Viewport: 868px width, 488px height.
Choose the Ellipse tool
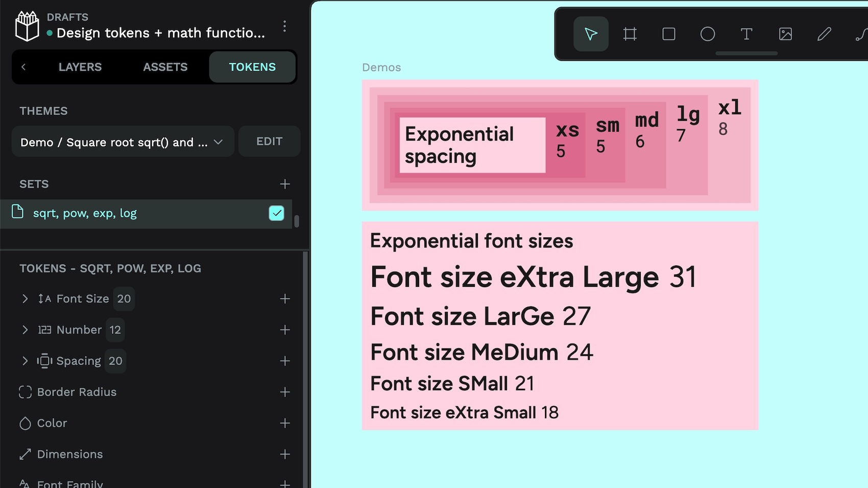click(x=707, y=34)
